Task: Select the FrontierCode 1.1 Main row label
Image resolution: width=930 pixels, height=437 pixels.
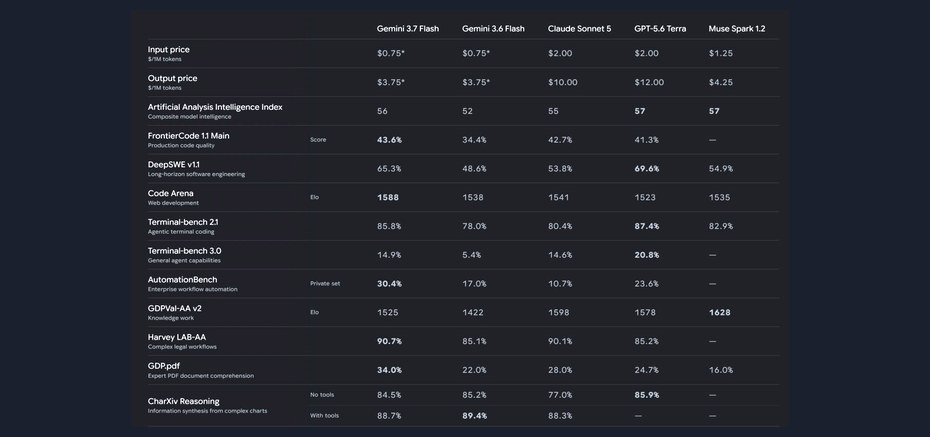Action: 189,136
